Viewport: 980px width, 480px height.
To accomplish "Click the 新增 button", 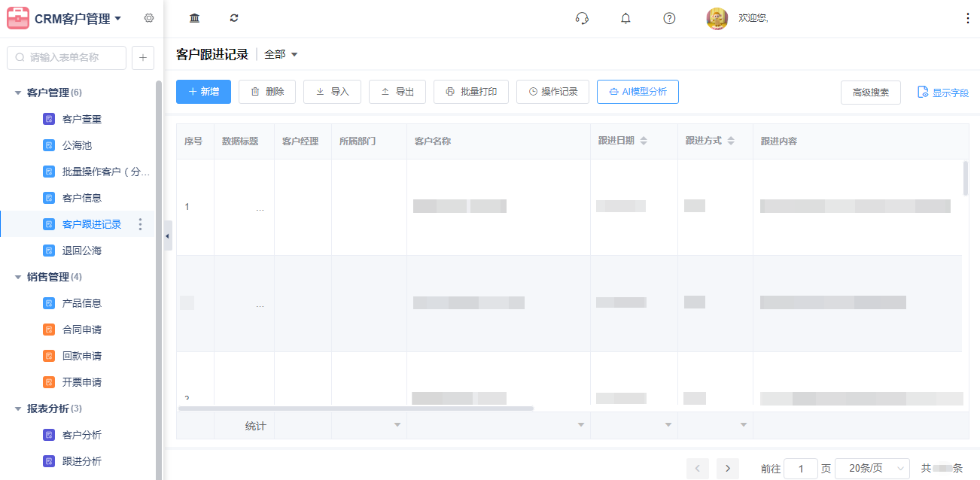I will click(x=203, y=92).
